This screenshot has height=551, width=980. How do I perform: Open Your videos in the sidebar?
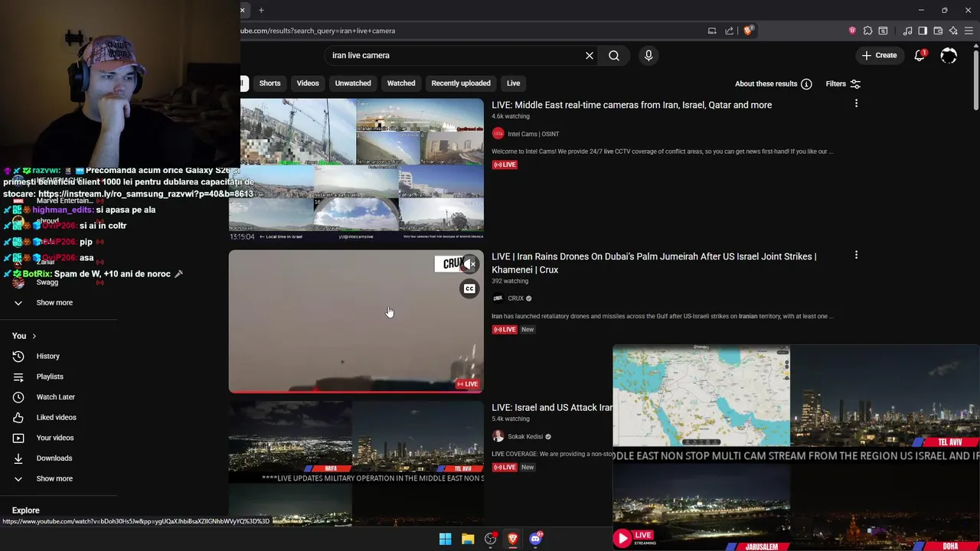(54, 438)
